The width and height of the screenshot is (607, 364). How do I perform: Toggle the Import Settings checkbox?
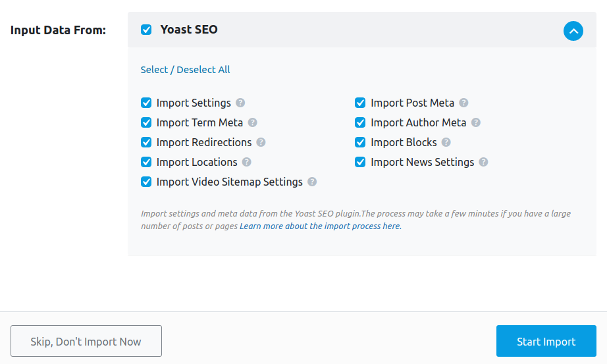click(146, 103)
